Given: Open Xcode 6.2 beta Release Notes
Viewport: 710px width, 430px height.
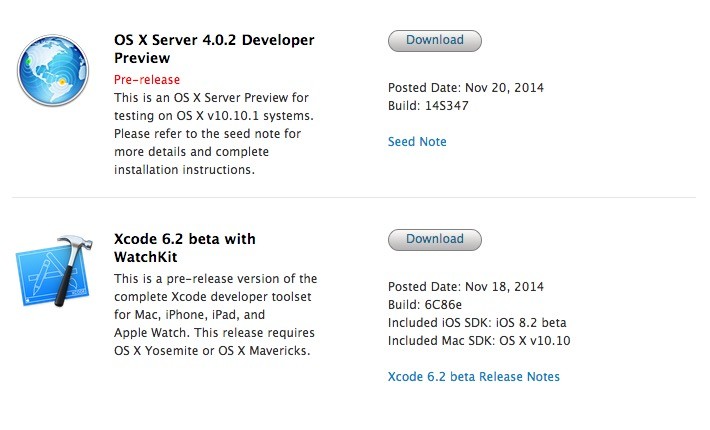Looking at the screenshot, I should click(474, 377).
